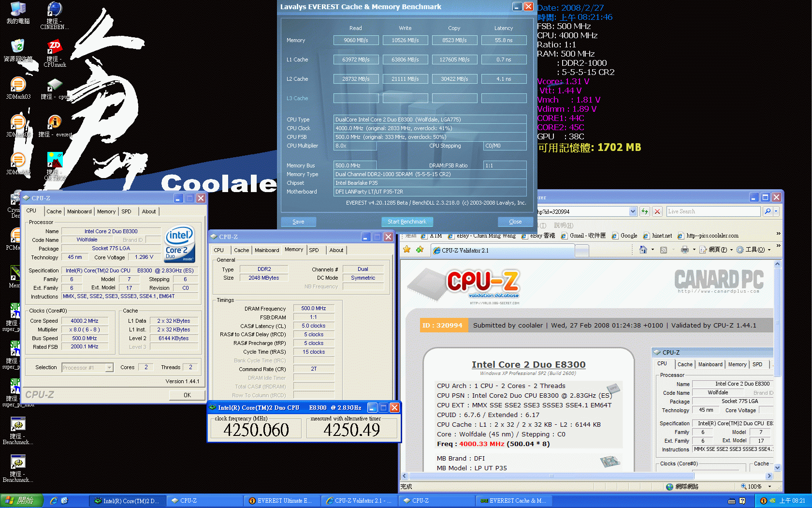Click the IE Home icon
This screenshot has height=508, width=812.
click(x=643, y=250)
